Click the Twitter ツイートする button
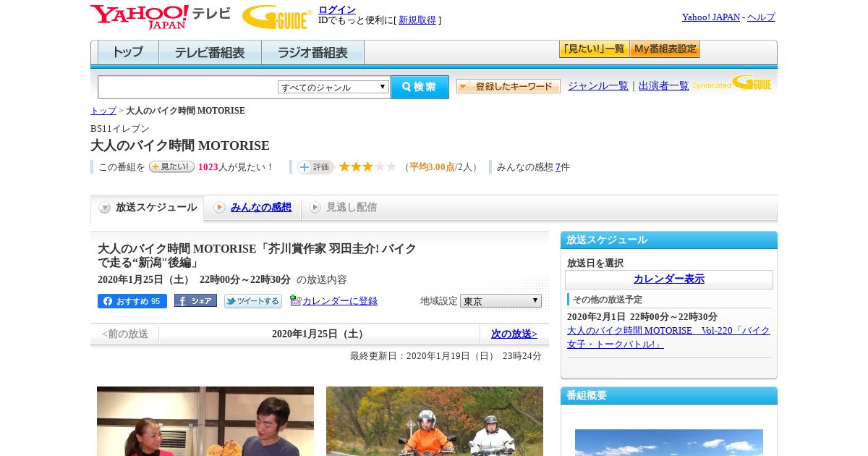This screenshot has width=868, height=456. click(253, 301)
